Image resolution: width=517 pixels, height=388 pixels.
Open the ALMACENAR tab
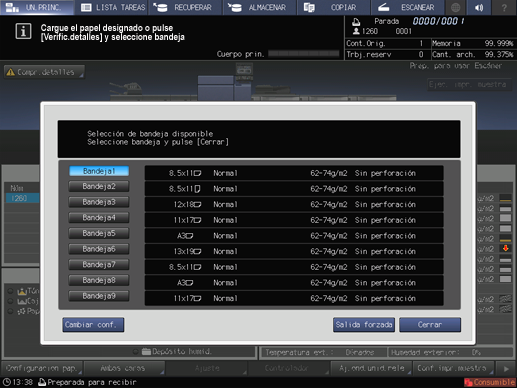tap(259, 7)
